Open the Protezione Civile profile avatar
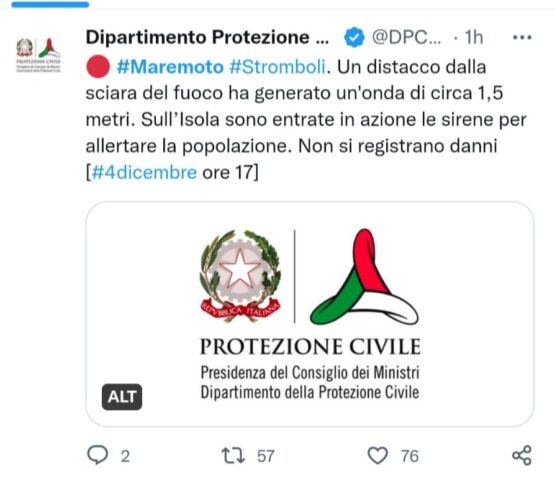The image size is (555, 484). (x=38, y=55)
